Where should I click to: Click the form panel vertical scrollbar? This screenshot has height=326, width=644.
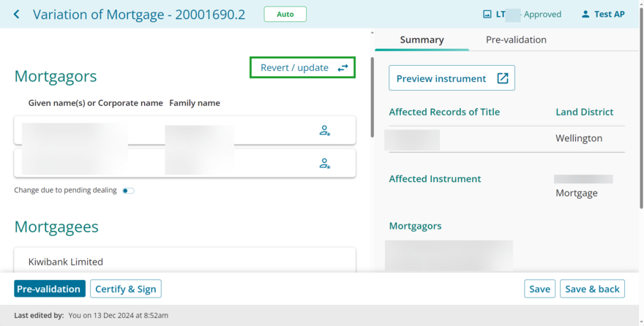tap(372, 97)
